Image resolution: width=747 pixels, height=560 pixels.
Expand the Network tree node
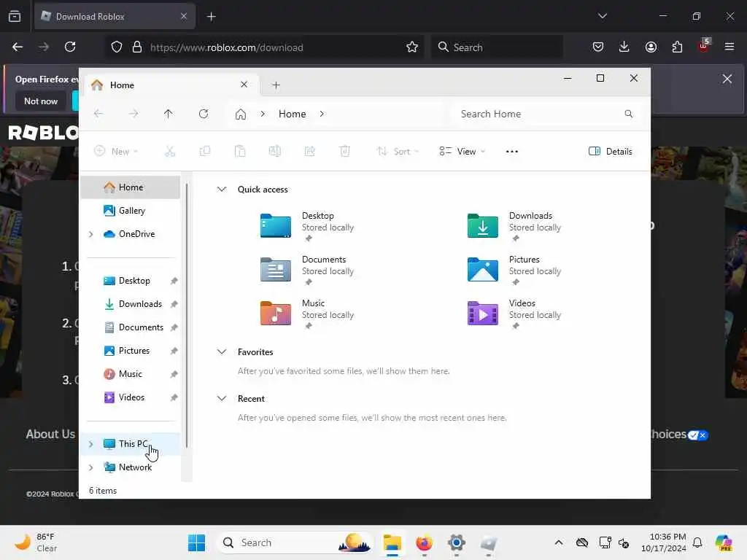pos(90,467)
